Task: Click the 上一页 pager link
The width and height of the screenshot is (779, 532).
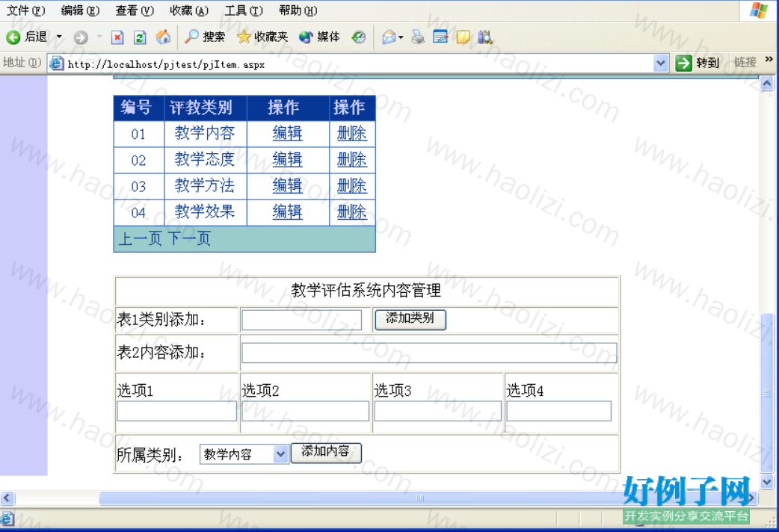Action: (x=140, y=238)
